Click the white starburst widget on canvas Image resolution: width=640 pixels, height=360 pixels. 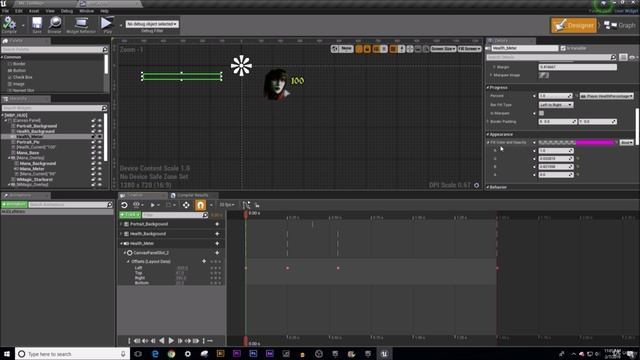(241, 66)
